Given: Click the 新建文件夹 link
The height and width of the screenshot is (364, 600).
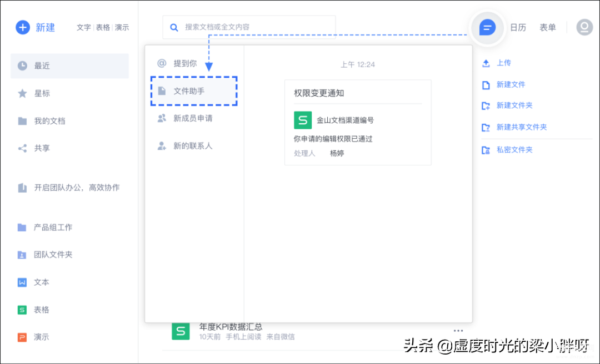Looking at the screenshot, I should point(514,105).
